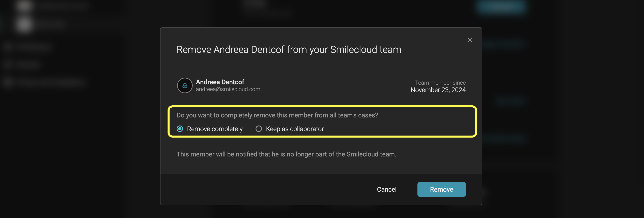Click the email andreea@smilecloud.com
The width and height of the screenshot is (644, 218).
(x=228, y=89)
